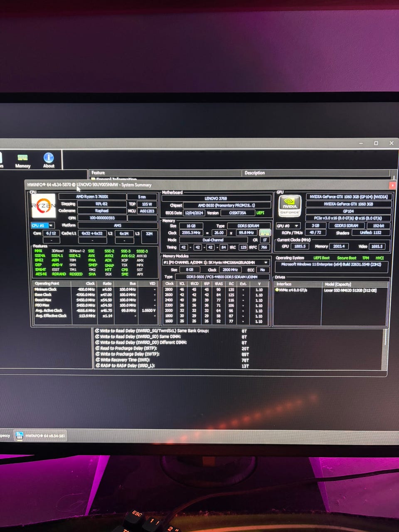This screenshot has width=399, height=532.
Task: Maximize the main HWiNFO window
Action: click(376, 143)
